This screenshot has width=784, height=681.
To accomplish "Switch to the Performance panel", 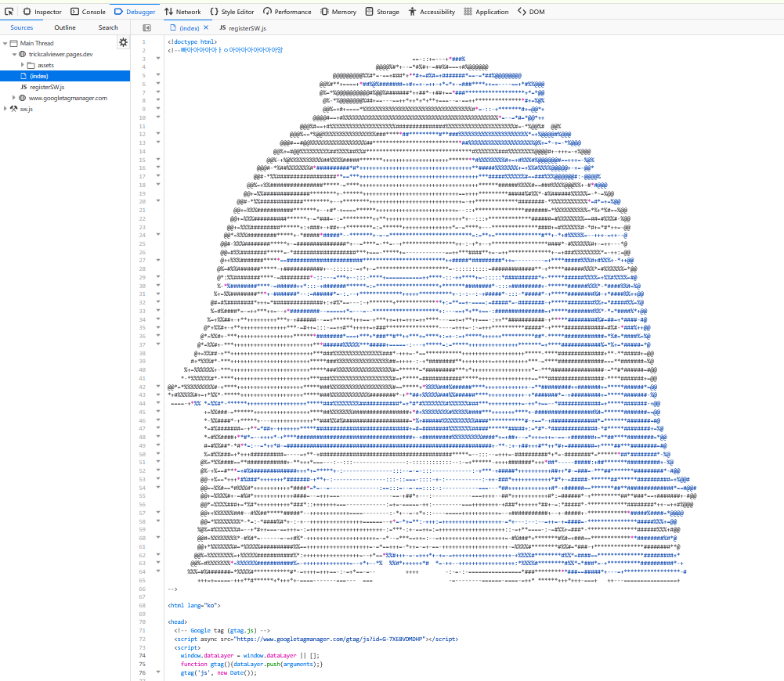I will (287, 12).
